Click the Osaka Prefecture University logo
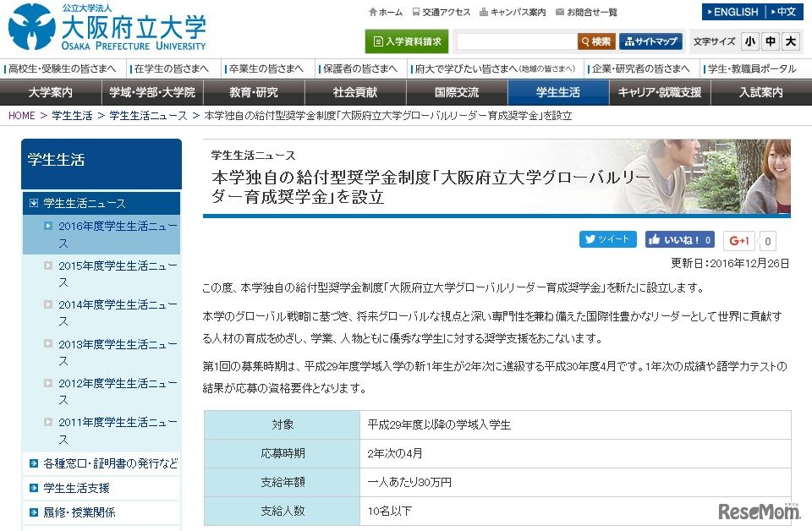The image size is (812, 531). pyautogui.click(x=107, y=27)
